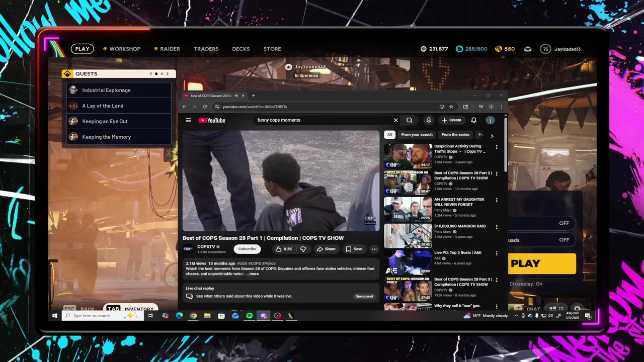Screen dimensions: 644x362
Task: Like the video with thumbs up
Action: click(284, 249)
